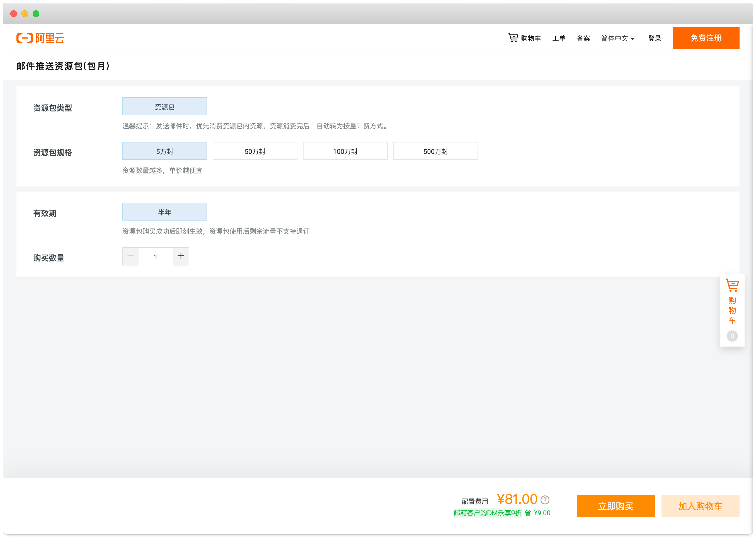
Task: Click the price help question mark icon
Action: 545,500
